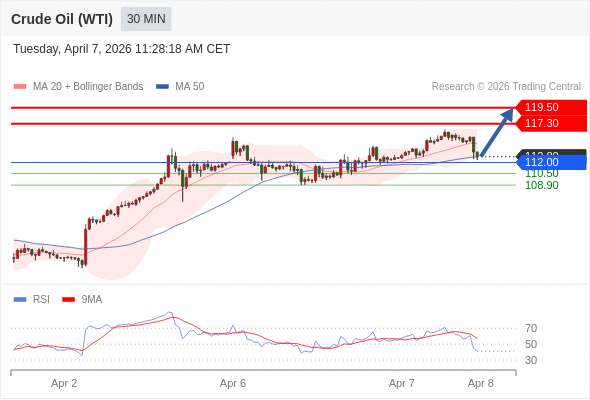The width and height of the screenshot is (590, 400).
Task: Toggle the RSI legend label
Action: pos(41,300)
